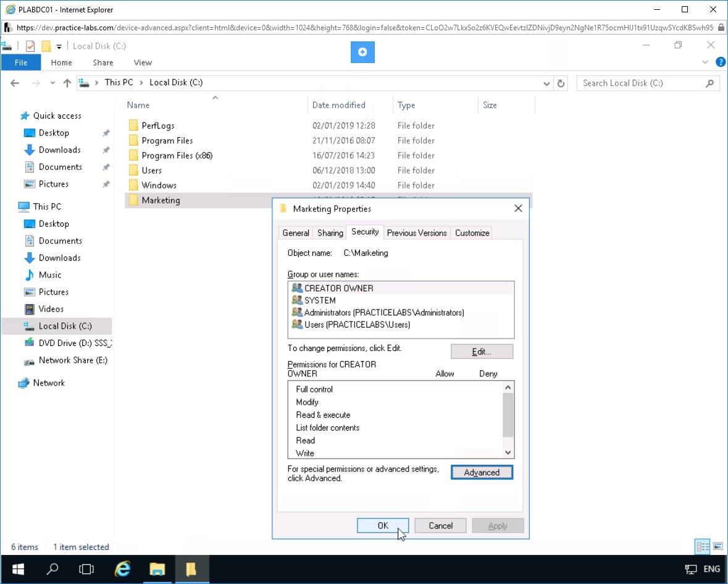Viewport: 728px width, 584px height.
Task: Open the Windows Start menu
Action: 18,569
